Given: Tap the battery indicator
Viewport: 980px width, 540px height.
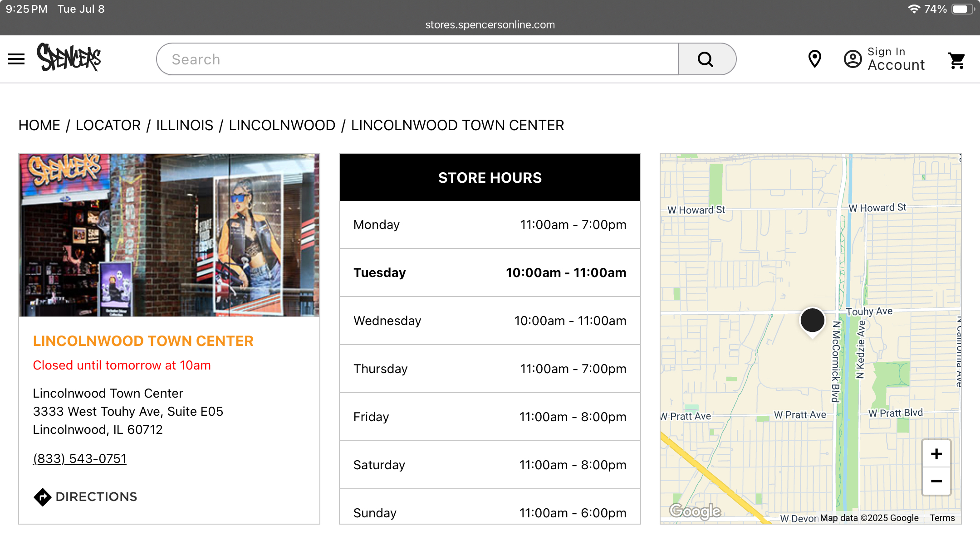Looking at the screenshot, I should tap(963, 9).
